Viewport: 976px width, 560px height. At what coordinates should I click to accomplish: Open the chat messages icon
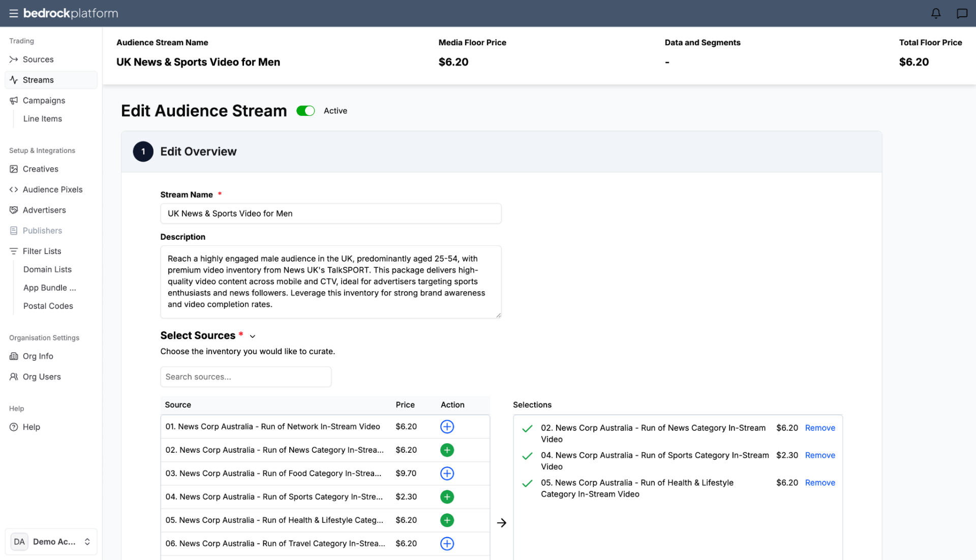tap(962, 13)
